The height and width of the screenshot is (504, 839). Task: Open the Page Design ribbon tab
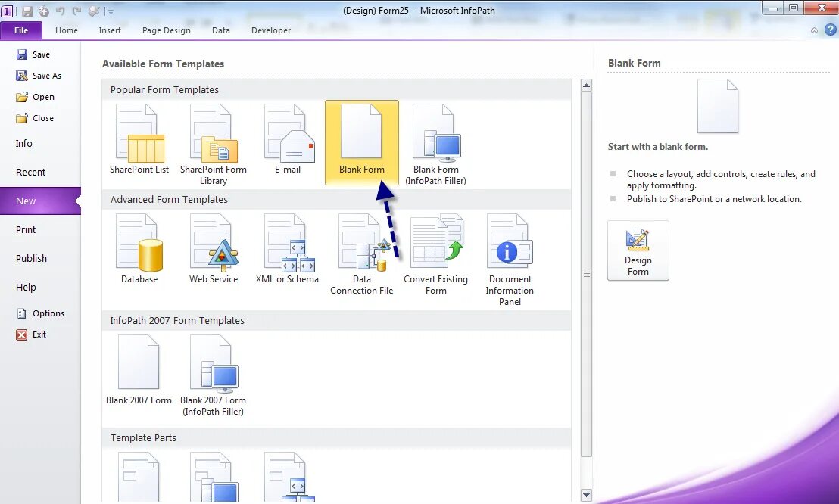click(167, 30)
